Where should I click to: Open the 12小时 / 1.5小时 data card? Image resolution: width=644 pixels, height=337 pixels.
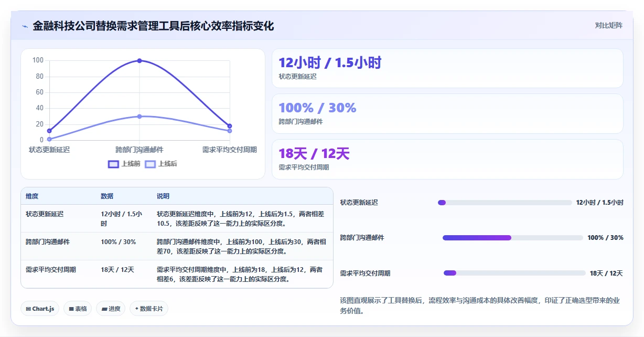point(447,68)
